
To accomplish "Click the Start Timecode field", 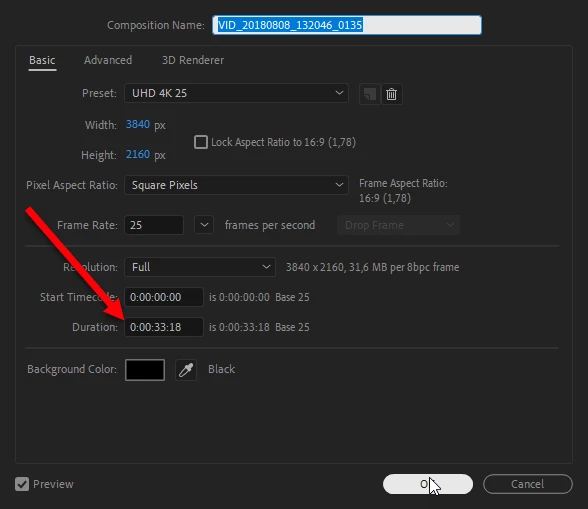I will (x=164, y=297).
